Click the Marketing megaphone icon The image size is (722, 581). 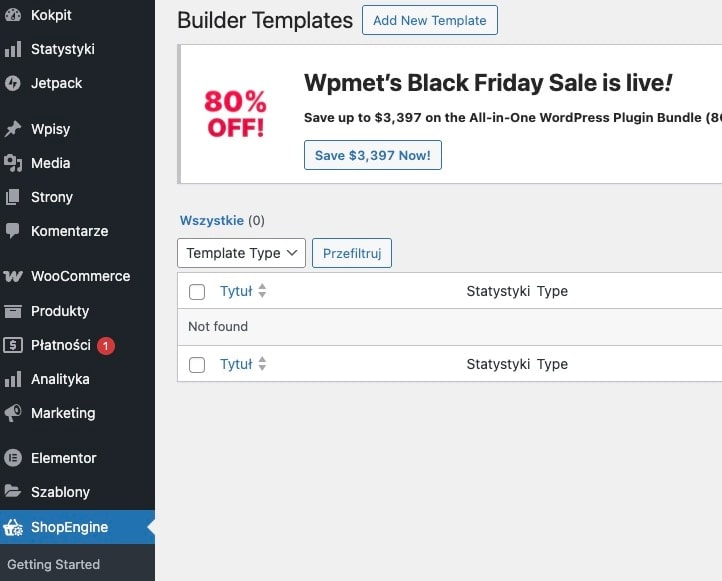tap(13, 413)
